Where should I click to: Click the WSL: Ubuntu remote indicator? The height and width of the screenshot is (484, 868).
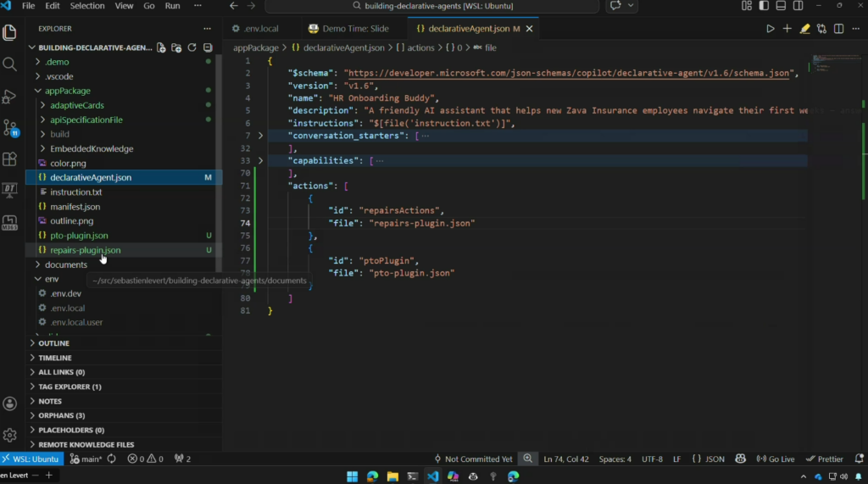coord(31,459)
